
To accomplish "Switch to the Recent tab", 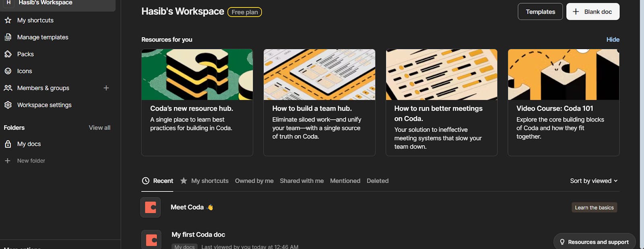I will (x=157, y=181).
